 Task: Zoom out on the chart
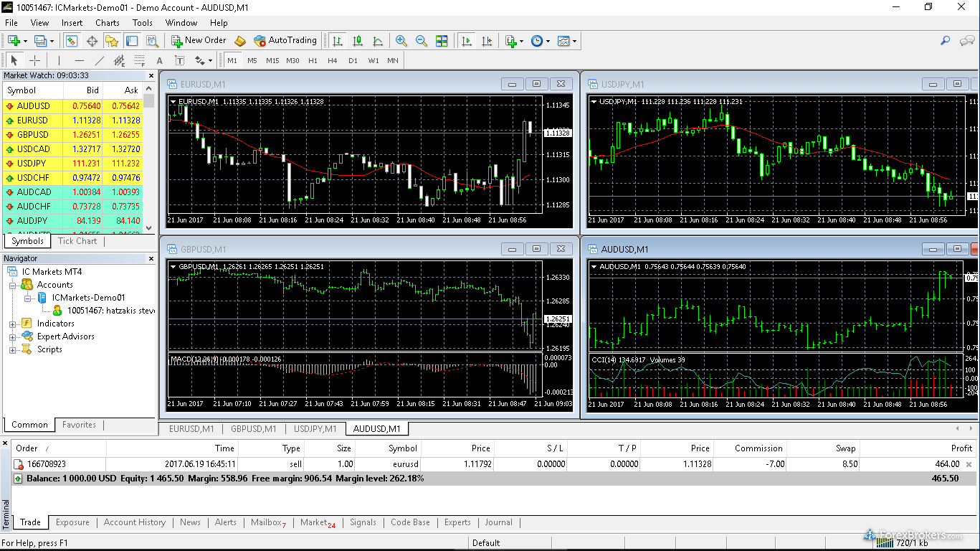tap(422, 41)
